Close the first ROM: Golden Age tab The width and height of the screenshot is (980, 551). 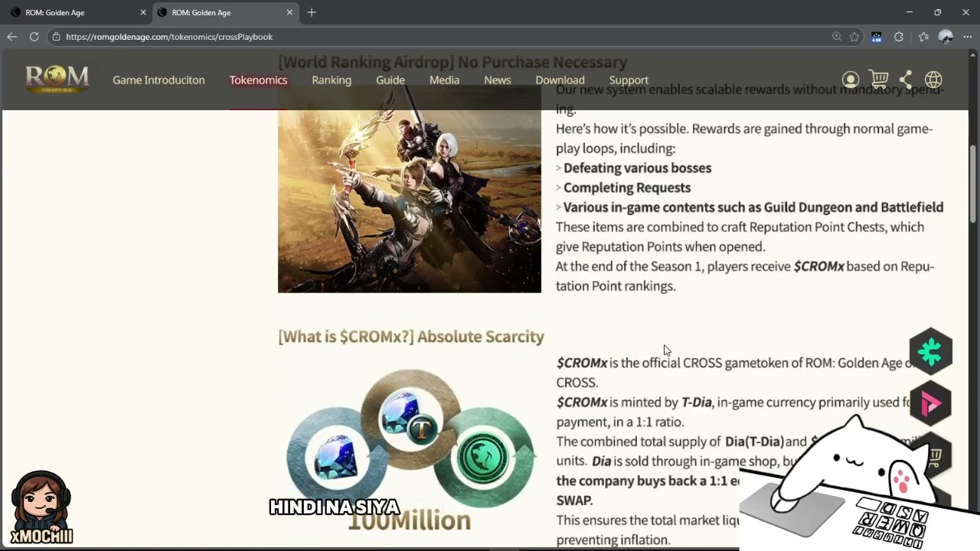click(142, 12)
